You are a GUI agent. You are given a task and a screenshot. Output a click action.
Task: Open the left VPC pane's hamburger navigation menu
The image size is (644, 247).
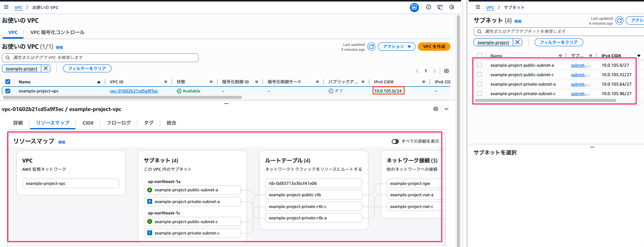[x=6, y=7]
